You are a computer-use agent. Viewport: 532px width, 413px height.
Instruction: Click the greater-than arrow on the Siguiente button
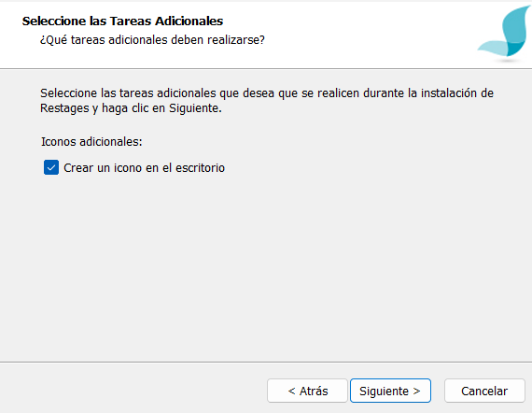click(416, 392)
